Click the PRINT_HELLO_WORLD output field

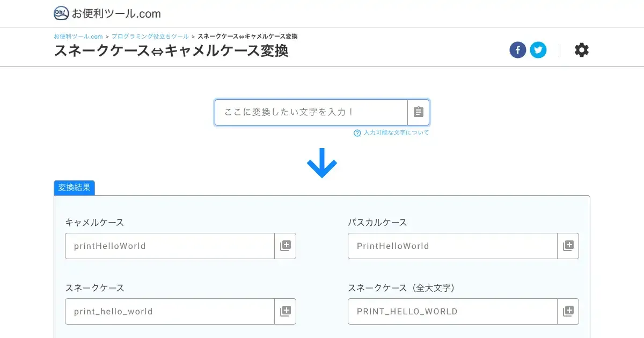pyautogui.click(x=452, y=311)
